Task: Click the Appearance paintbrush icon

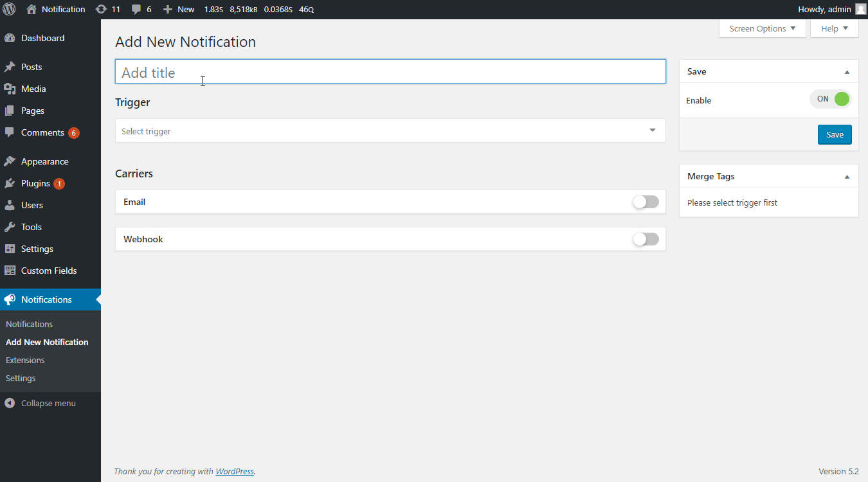Action: pos(10,161)
